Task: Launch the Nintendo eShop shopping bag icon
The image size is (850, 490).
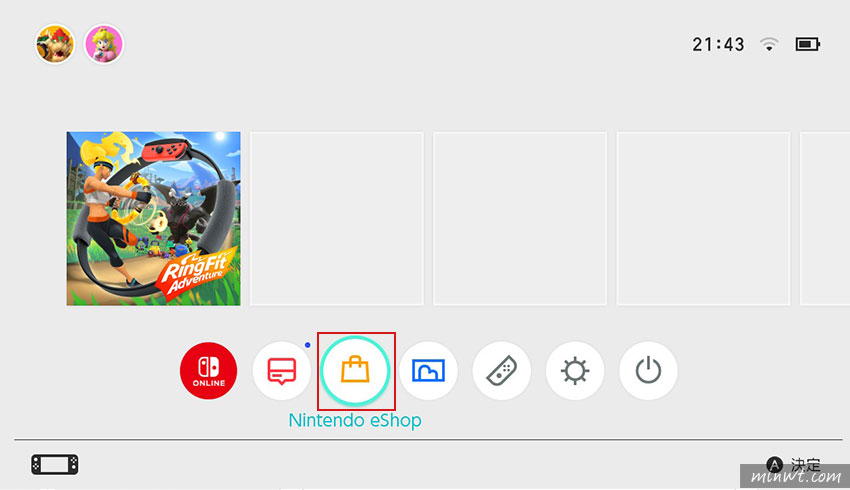Action: click(x=355, y=371)
